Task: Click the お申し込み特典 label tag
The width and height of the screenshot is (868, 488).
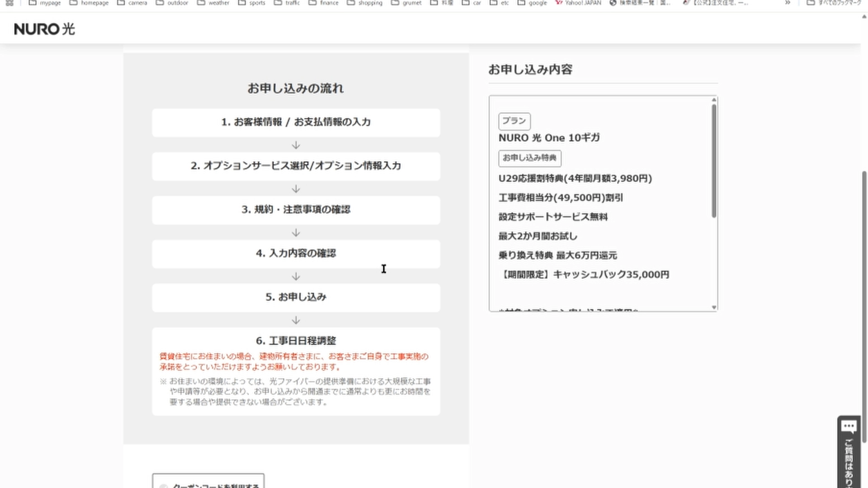Action: (x=529, y=158)
